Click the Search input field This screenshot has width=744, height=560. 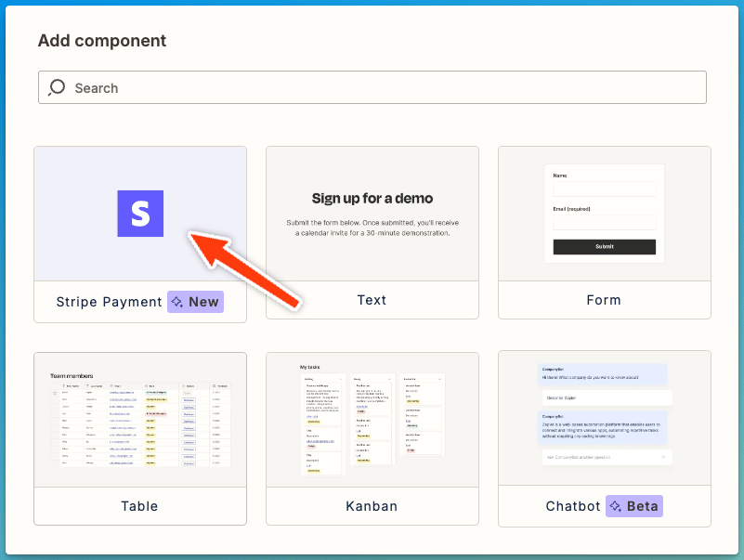tap(372, 87)
